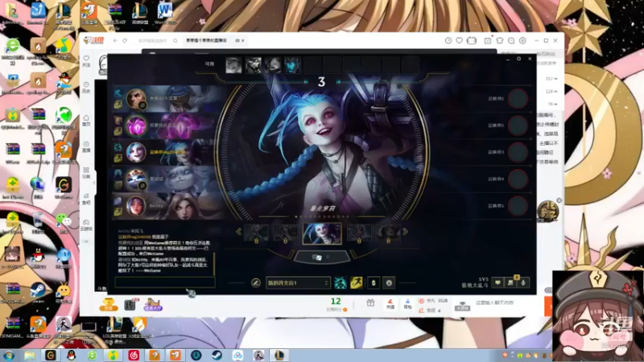Select the Flash summoner spell slot
The height and width of the screenshot is (362, 644).
pyautogui.click(x=356, y=283)
